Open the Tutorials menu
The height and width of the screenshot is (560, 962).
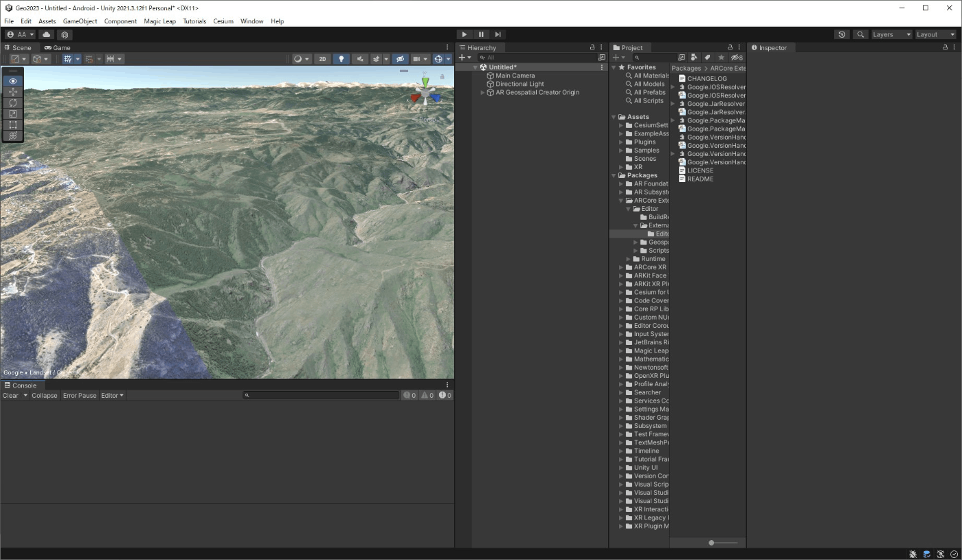(194, 21)
